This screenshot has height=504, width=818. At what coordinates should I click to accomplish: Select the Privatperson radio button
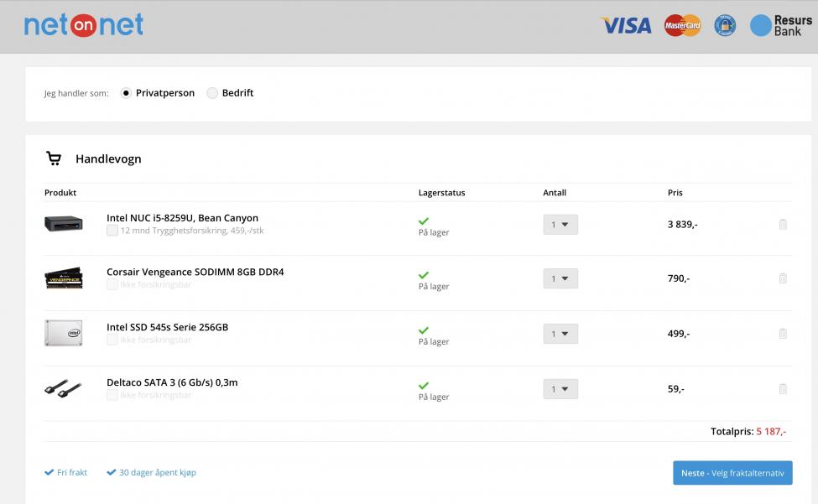point(126,93)
